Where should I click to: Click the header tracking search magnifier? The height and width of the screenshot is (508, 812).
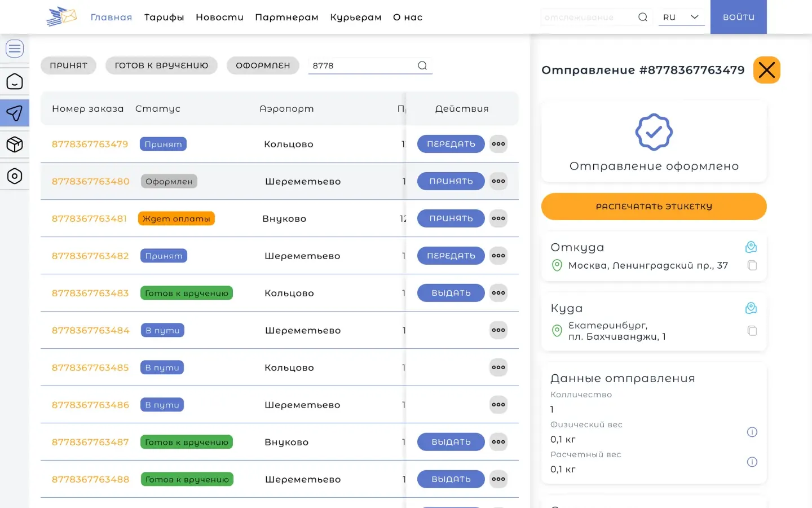click(642, 17)
